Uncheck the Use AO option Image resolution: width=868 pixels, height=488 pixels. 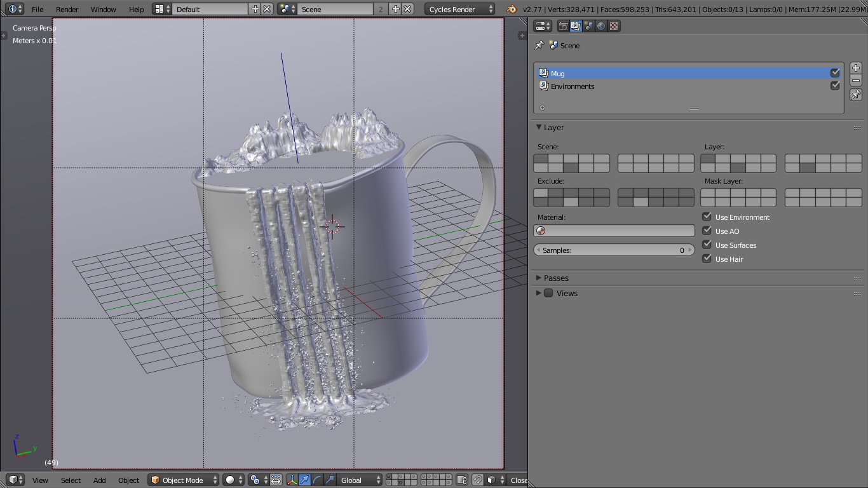pyautogui.click(x=707, y=231)
